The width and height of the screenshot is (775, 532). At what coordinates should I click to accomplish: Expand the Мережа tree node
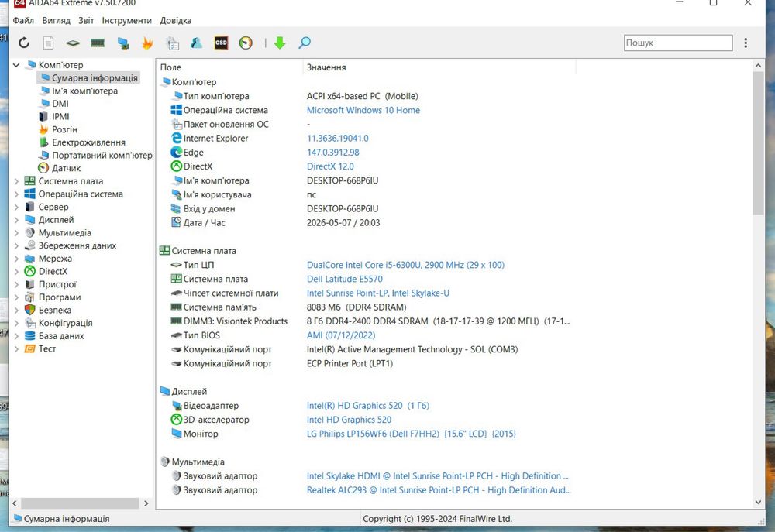16,259
